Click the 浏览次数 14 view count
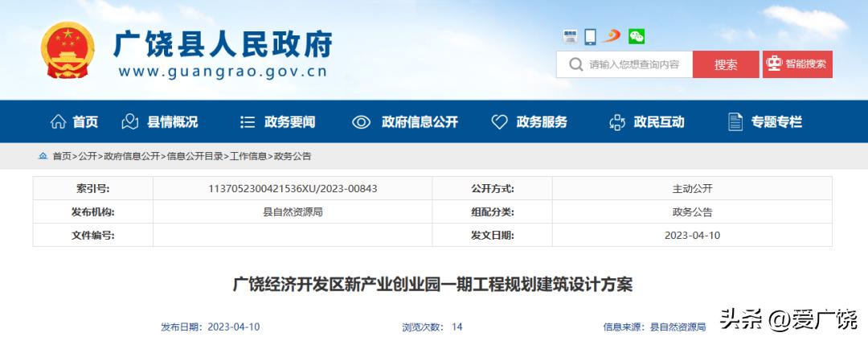868x341 pixels. coord(432,327)
